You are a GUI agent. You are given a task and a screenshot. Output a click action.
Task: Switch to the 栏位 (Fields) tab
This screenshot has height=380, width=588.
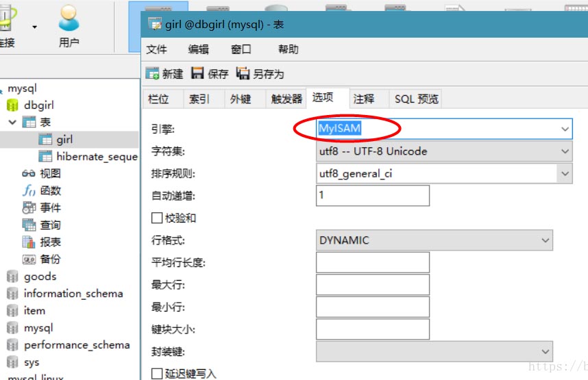[162, 99]
